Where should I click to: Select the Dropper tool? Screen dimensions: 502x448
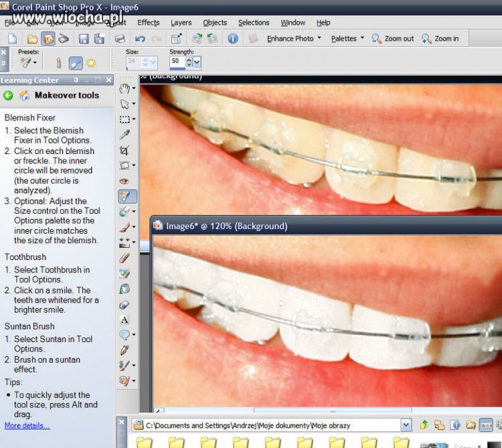pyautogui.click(x=124, y=135)
